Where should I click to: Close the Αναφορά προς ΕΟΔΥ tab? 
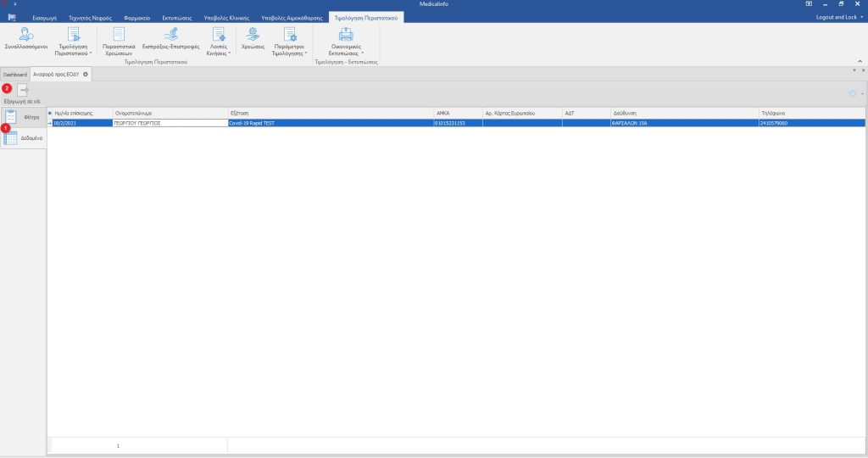point(86,75)
